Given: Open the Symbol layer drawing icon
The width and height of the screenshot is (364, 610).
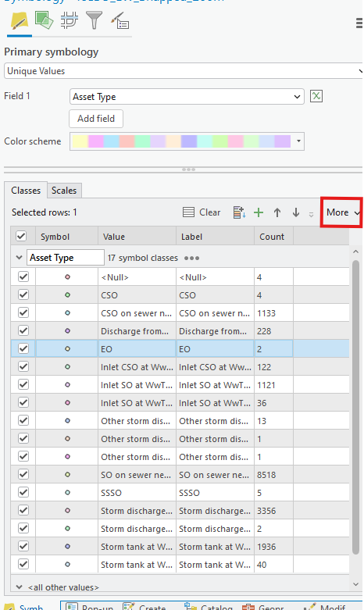Looking at the screenshot, I should tap(70, 20).
